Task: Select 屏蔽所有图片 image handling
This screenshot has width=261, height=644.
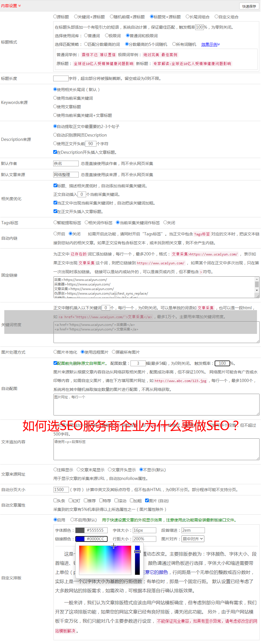Action: [114, 352]
